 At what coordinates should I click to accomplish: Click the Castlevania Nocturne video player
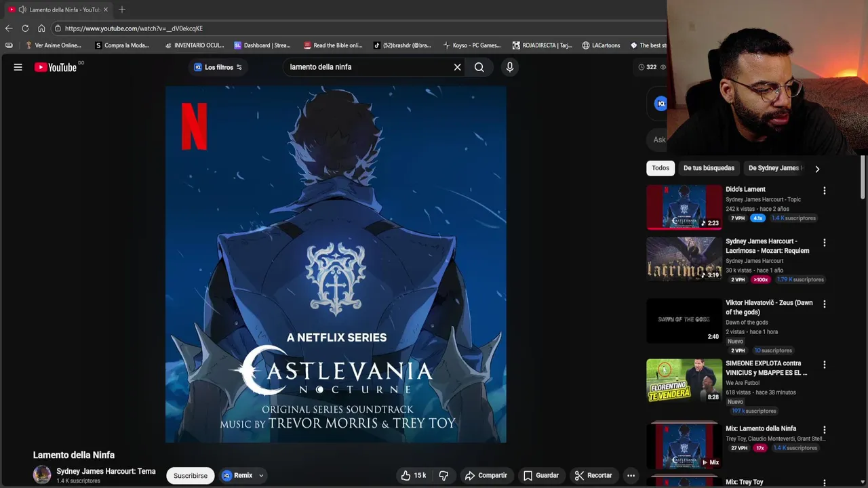336,264
